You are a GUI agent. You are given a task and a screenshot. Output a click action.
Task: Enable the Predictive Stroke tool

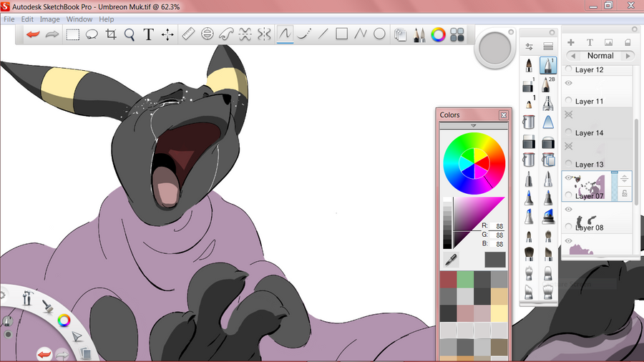point(304,34)
